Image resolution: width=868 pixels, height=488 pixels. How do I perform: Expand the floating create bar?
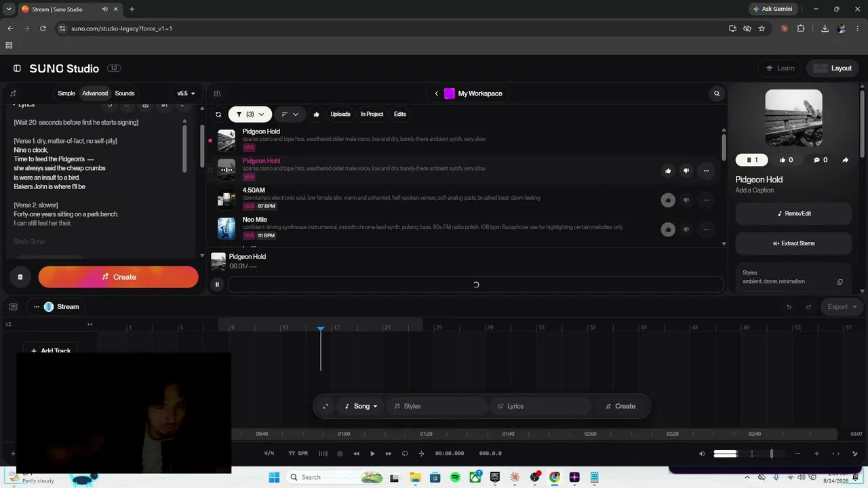click(325, 406)
